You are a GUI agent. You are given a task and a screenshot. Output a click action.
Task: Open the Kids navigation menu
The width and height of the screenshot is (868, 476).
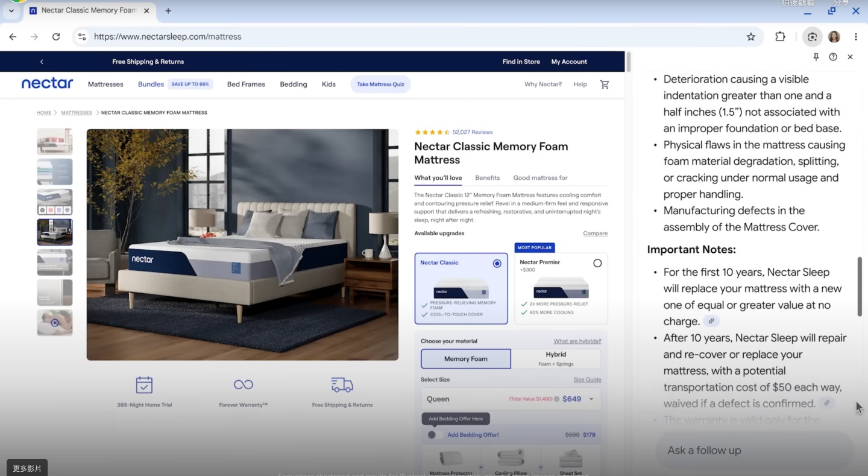(329, 84)
